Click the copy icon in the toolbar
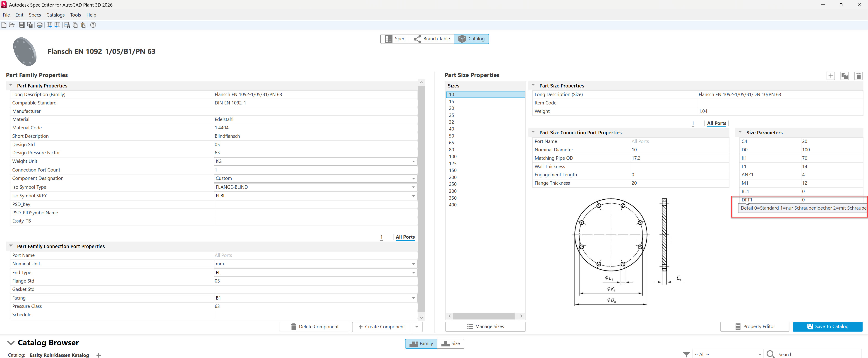Screen dimensions: 868x358 75,25
